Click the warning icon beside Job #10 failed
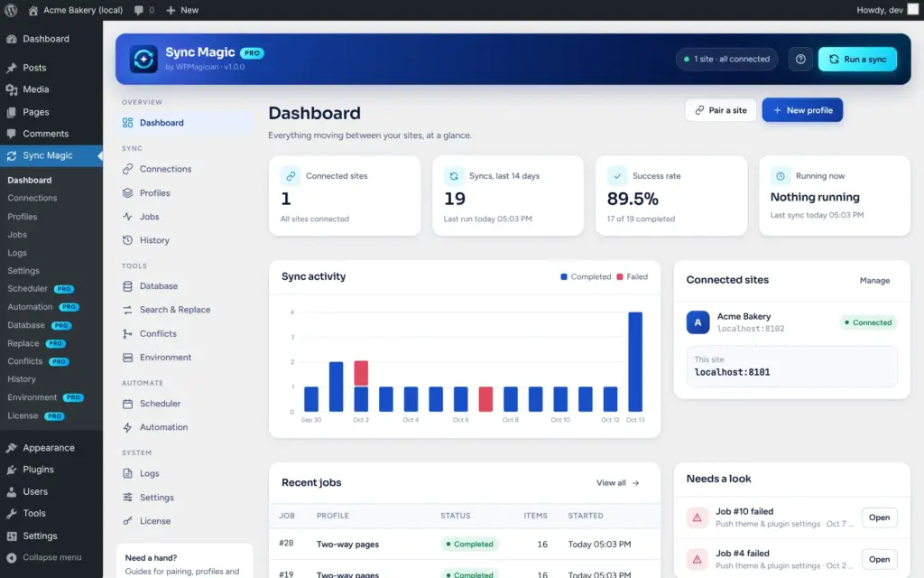The width and height of the screenshot is (924, 578). 698,517
